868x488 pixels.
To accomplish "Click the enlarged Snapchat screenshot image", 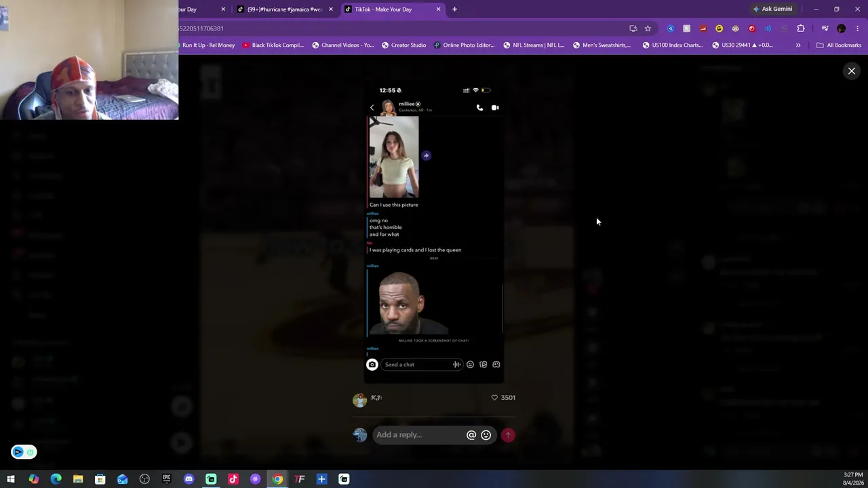I will click(x=434, y=232).
